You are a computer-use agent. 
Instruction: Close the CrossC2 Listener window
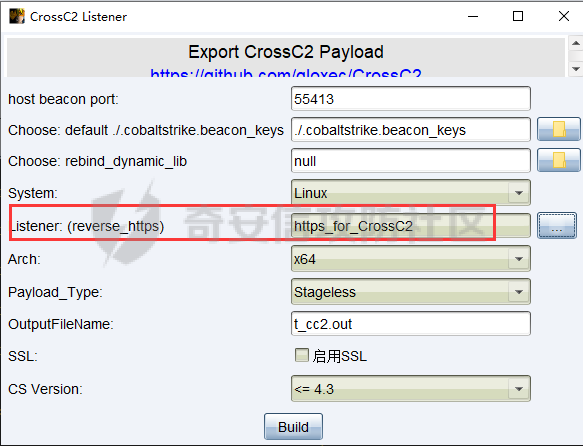pyautogui.click(x=564, y=16)
